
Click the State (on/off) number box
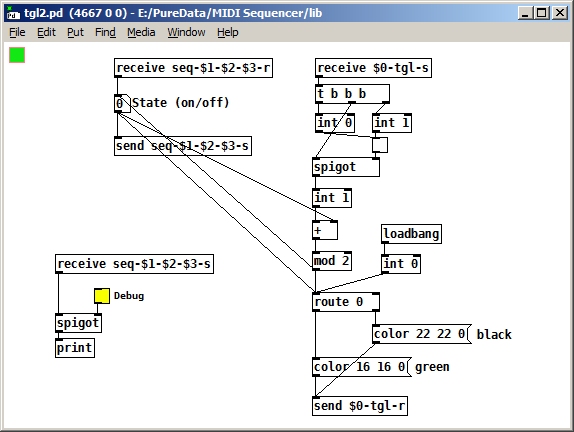(x=122, y=104)
